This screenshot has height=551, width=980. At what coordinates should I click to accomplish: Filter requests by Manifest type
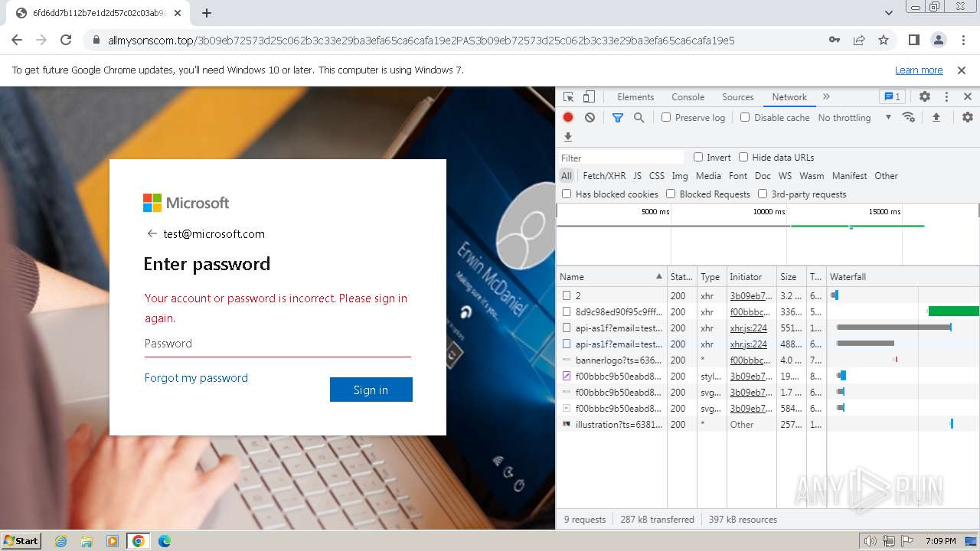pos(850,175)
